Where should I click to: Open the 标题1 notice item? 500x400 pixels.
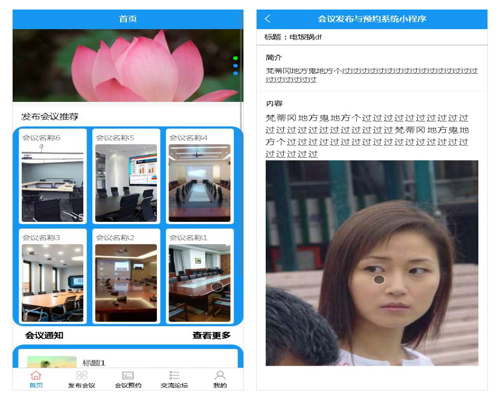pyautogui.click(x=128, y=358)
